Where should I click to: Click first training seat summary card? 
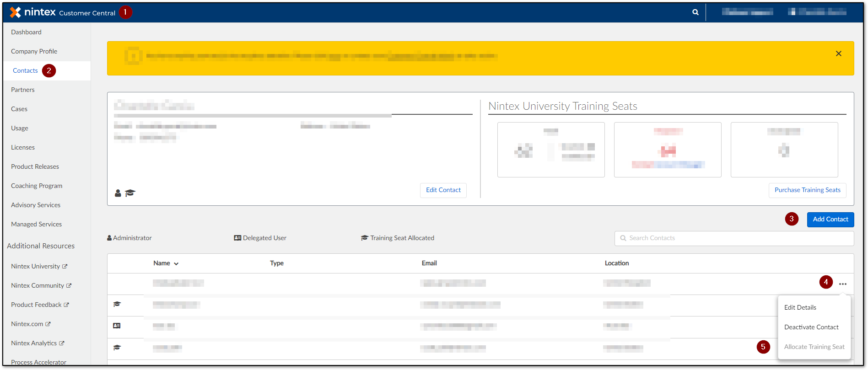tap(551, 150)
